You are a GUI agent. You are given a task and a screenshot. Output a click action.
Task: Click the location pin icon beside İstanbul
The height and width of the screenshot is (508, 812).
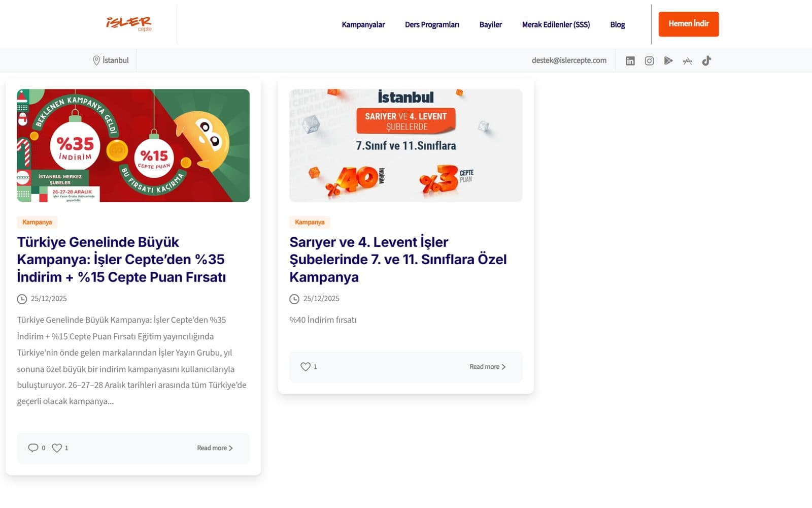tap(96, 60)
